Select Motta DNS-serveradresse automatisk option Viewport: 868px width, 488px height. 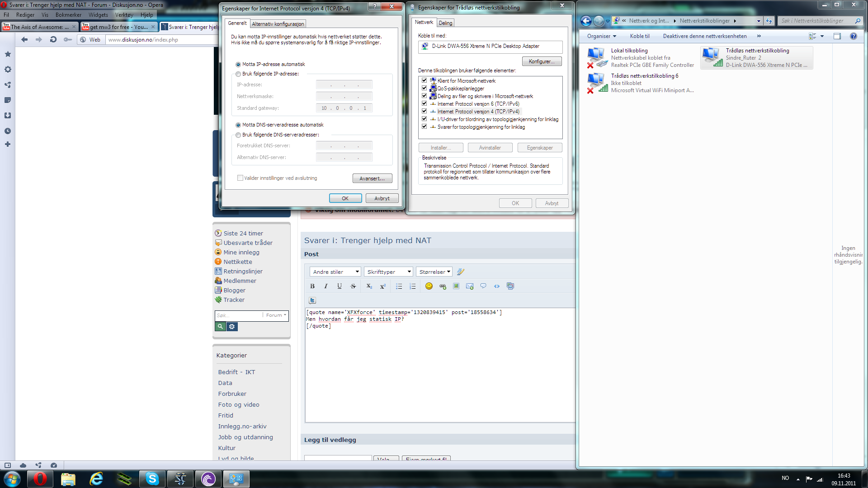click(238, 125)
